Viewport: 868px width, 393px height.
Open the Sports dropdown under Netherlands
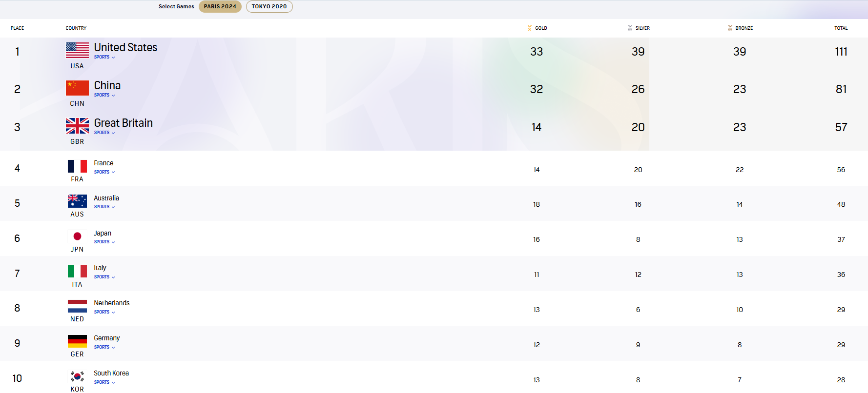coord(104,312)
